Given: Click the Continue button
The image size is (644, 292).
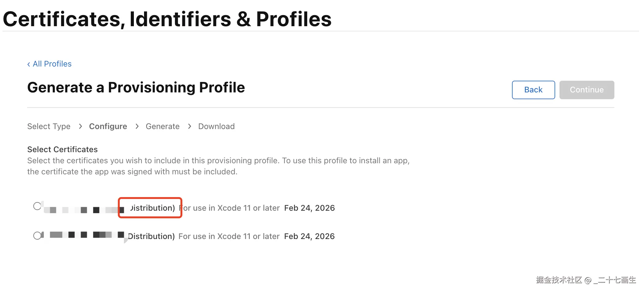Looking at the screenshot, I should tap(587, 90).
